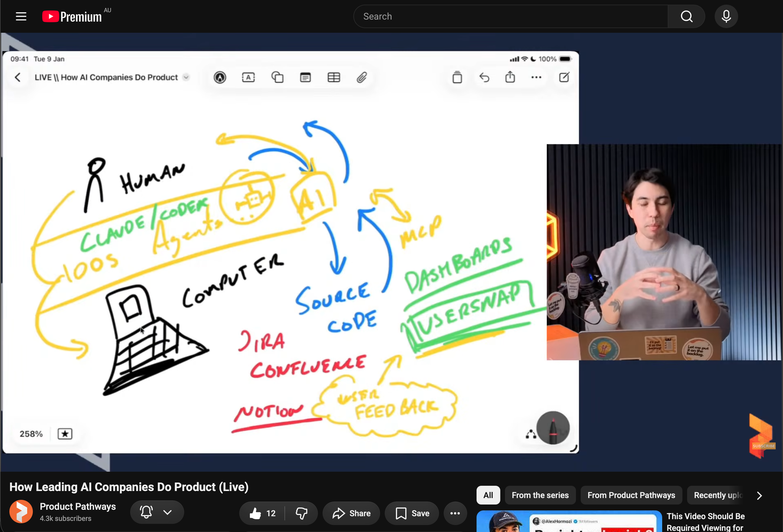Open the share sheet icon
Screen dimensions: 783x532
(510, 77)
